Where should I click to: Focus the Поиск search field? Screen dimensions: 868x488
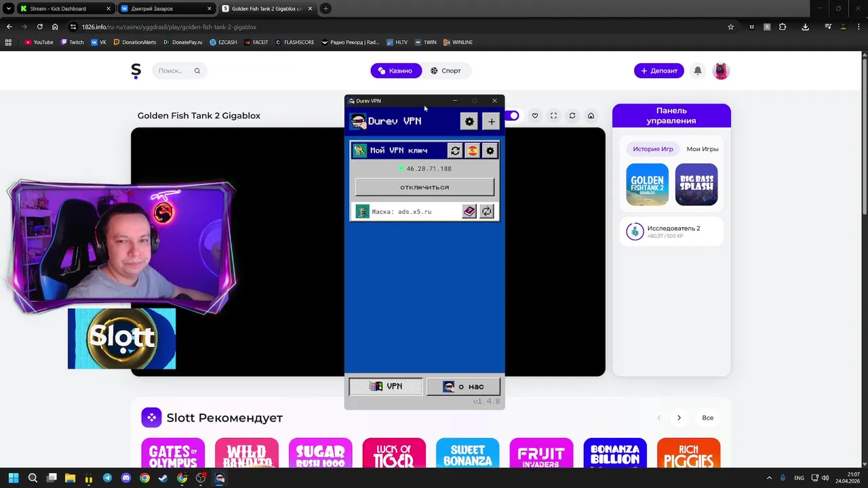click(x=179, y=70)
